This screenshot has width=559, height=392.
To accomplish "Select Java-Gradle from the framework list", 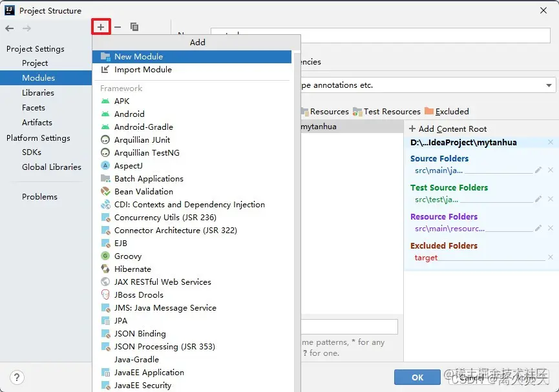I will tap(192, 360).
